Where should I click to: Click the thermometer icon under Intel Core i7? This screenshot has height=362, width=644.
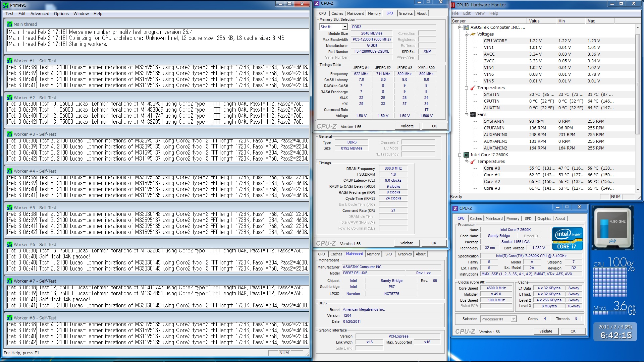[473, 162]
